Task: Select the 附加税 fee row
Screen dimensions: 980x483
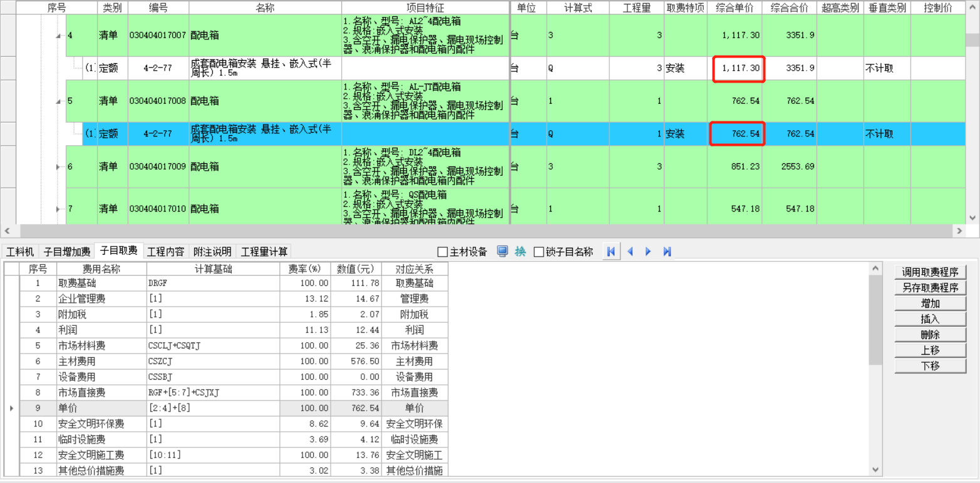Action: click(234, 315)
